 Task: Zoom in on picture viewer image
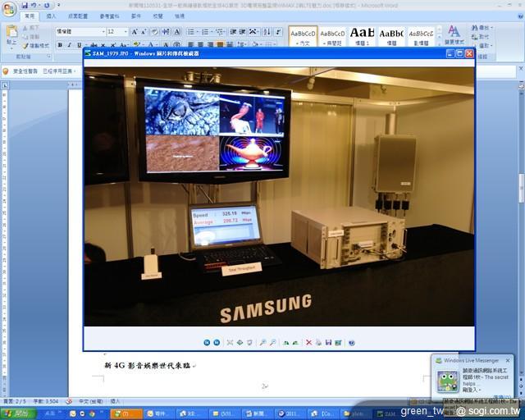coord(262,342)
